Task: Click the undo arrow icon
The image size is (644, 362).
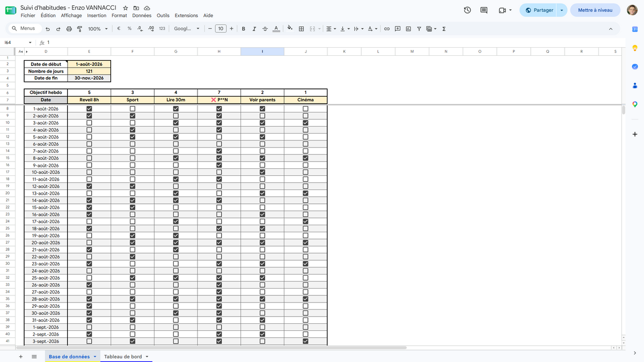Action: [x=48, y=29]
